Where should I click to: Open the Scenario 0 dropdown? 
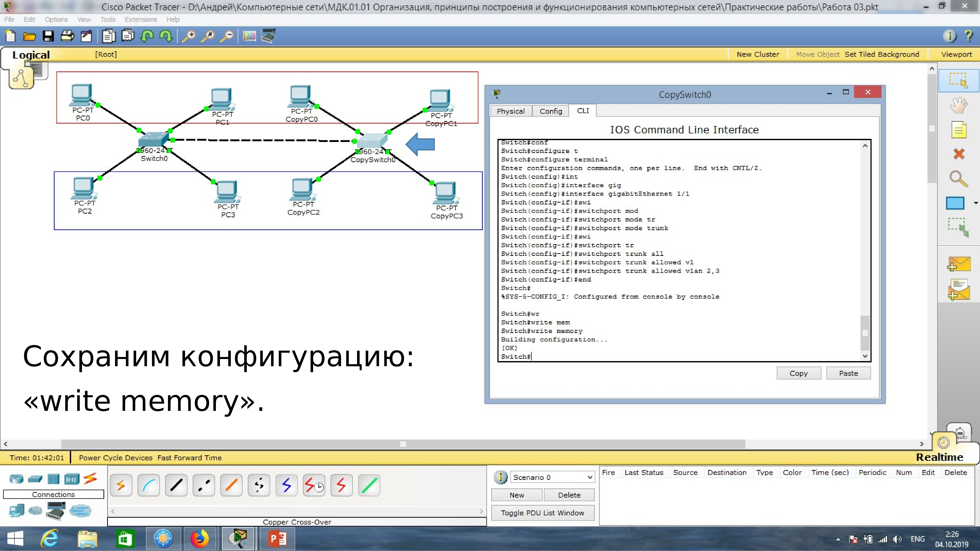pos(552,477)
